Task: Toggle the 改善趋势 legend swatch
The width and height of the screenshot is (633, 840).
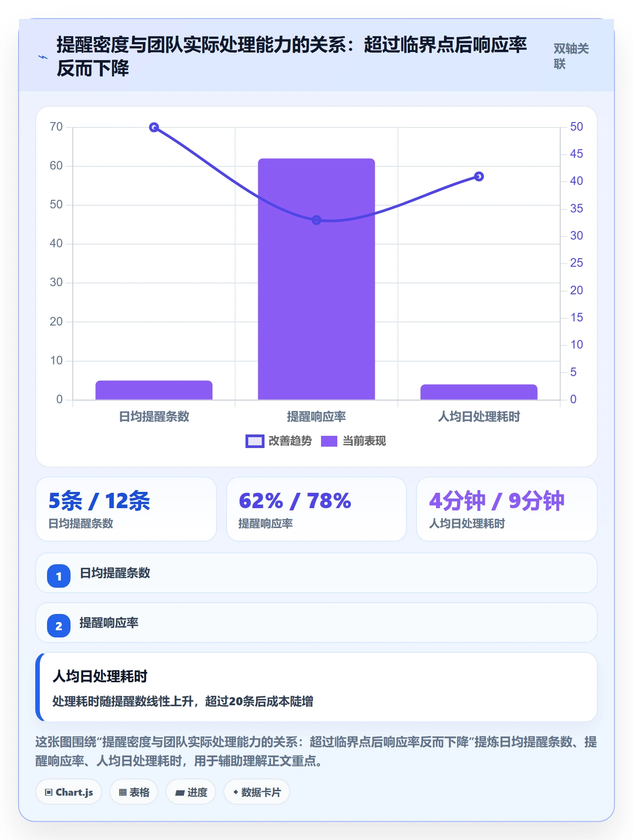Action: tap(255, 441)
